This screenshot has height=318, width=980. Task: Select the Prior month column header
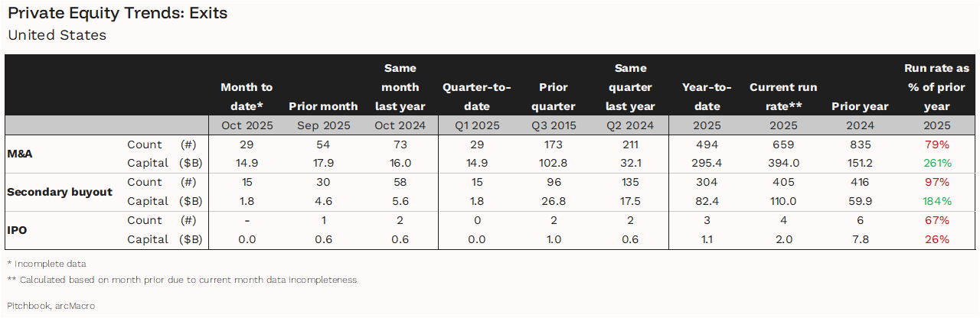(x=323, y=106)
